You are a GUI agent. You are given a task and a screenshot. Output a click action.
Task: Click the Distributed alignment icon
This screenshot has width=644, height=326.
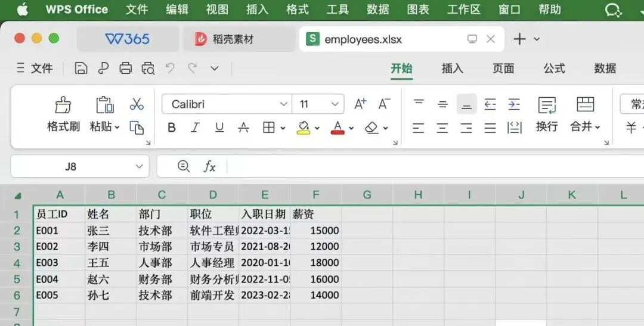[x=514, y=128]
